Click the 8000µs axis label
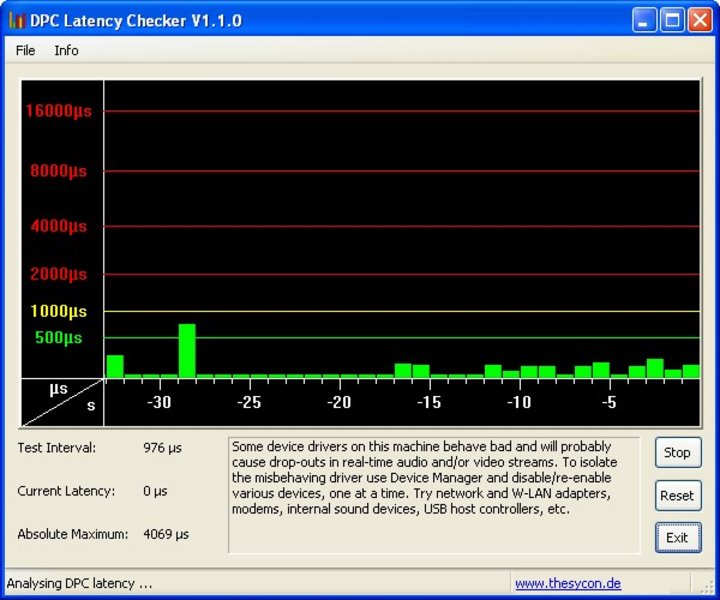The height and width of the screenshot is (600, 720). click(58, 171)
